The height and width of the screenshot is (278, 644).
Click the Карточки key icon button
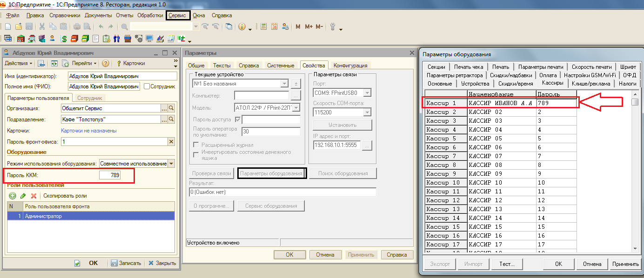131,63
